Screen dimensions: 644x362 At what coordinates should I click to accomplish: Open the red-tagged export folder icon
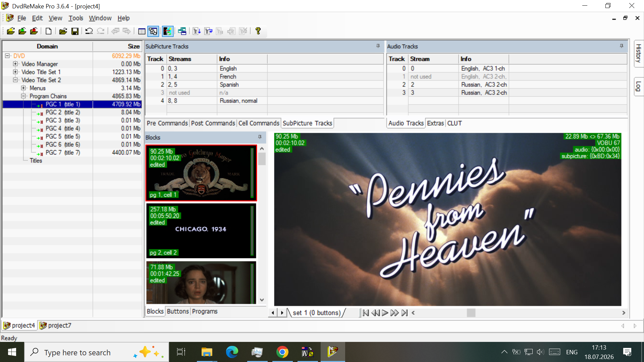click(x=34, y=31)
